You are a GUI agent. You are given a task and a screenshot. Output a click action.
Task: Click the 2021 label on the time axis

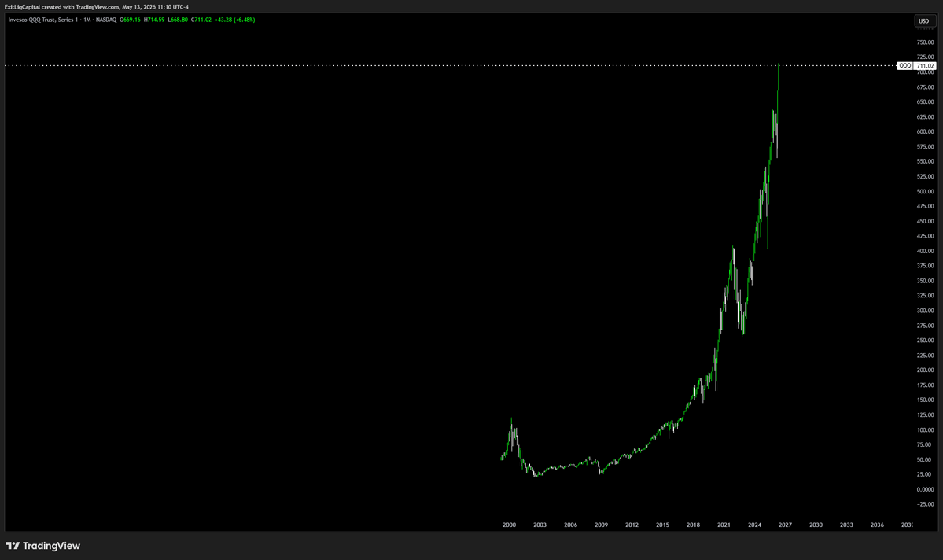point(724,525)
